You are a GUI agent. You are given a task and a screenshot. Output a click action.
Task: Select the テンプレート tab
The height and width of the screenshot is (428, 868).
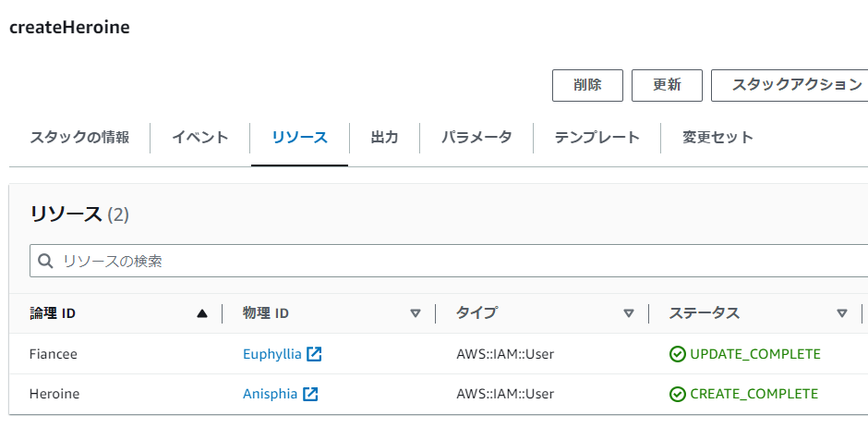597,138
